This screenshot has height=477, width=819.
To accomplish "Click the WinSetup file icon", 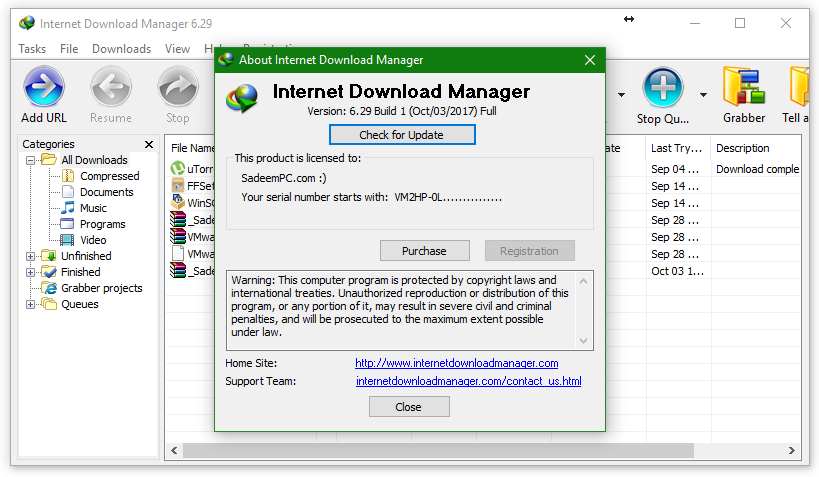I will 178,202.
